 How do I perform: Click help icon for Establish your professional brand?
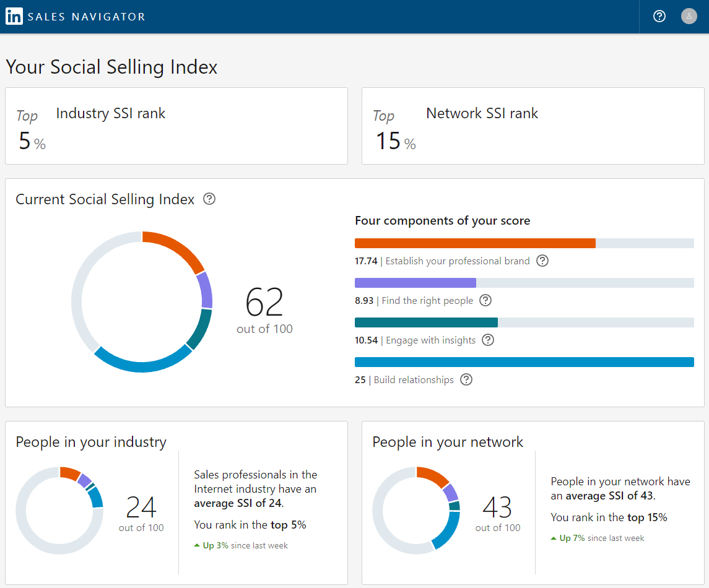pos(542,261)
